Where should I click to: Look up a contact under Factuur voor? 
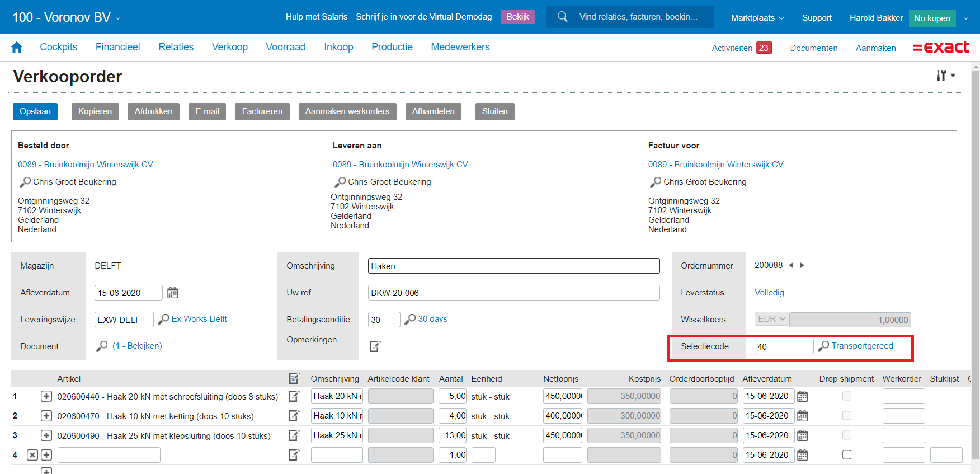(656, 182)
